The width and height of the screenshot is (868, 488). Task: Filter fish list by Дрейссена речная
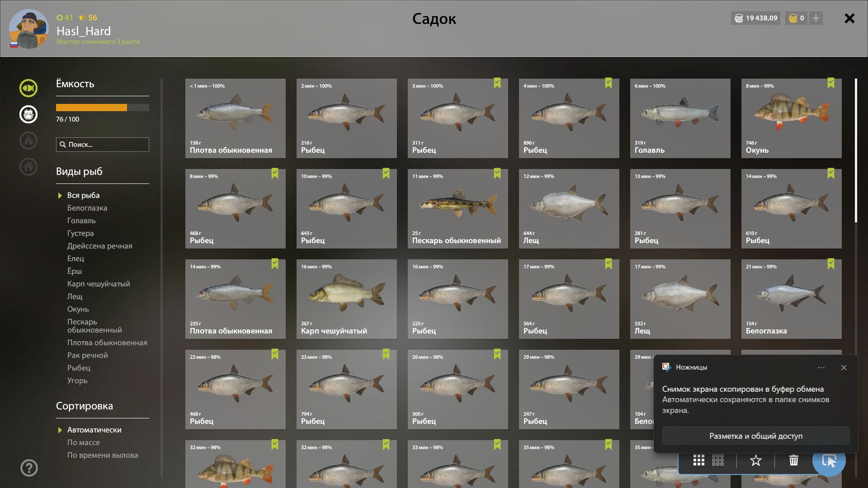(x=99, y=246)
